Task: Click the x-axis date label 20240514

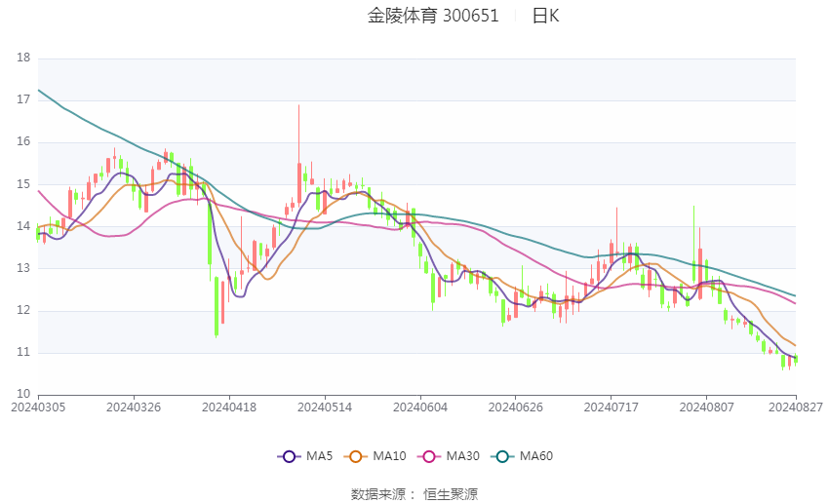Action: tap(325, 407)
